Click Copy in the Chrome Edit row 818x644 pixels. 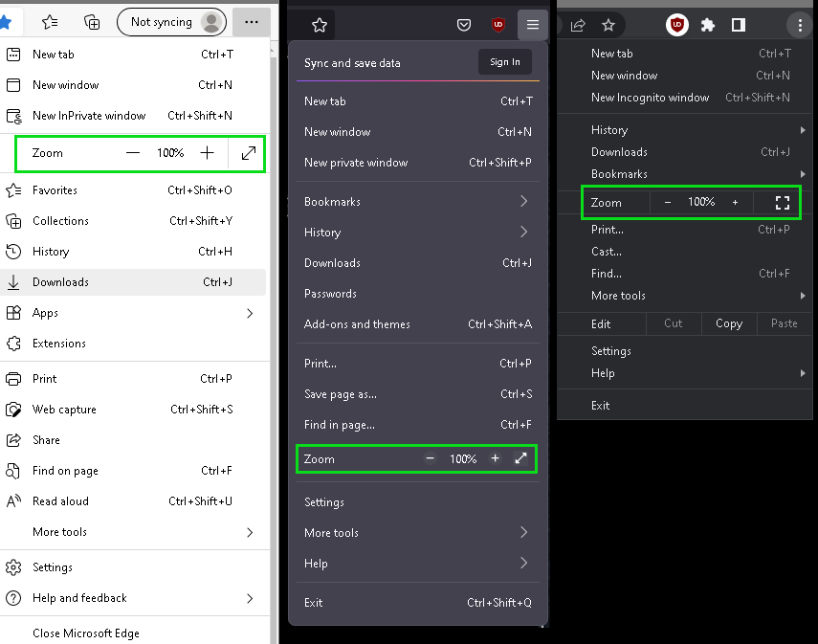tap(729, 323)
